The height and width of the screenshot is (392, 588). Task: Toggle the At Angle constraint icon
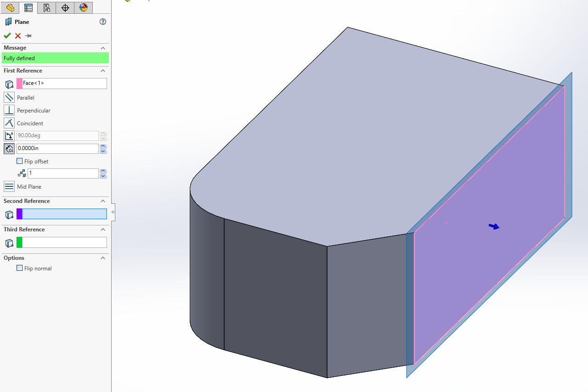[x=9, y=136]
